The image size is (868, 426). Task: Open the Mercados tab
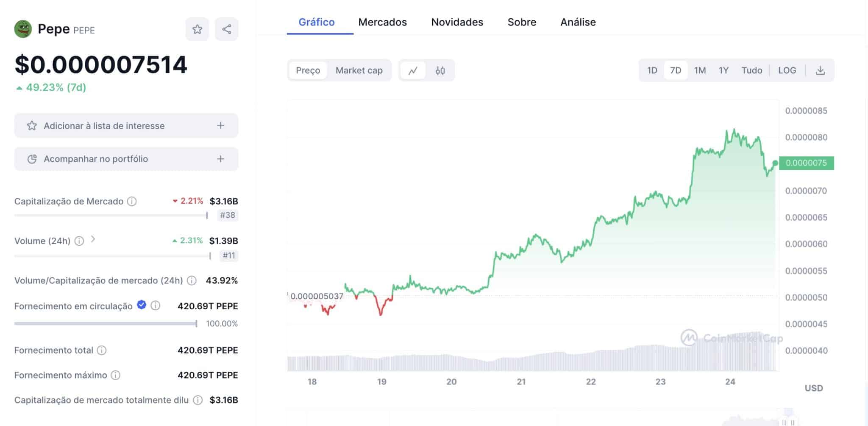point(383,22)
